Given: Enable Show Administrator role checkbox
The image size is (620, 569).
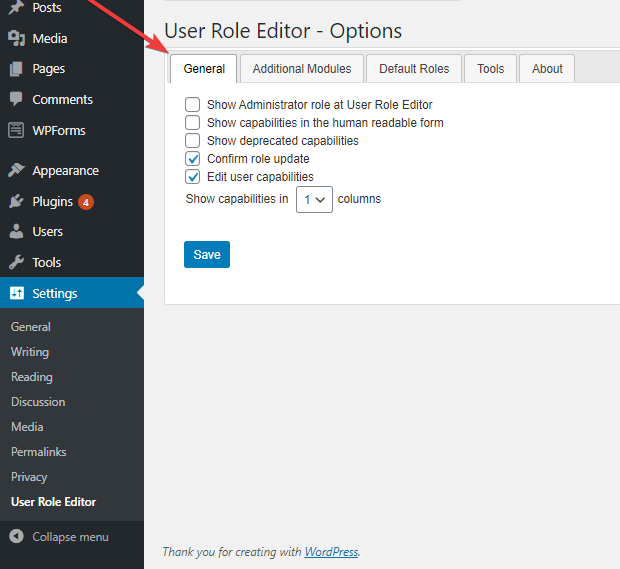Looking at the screenshot, I should click(193, 105).
